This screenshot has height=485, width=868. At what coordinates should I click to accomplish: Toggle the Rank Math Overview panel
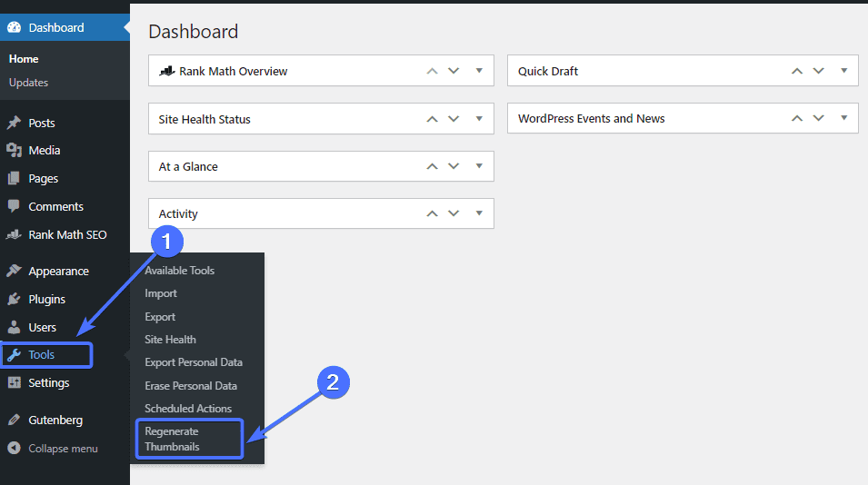tap(479, 70)
